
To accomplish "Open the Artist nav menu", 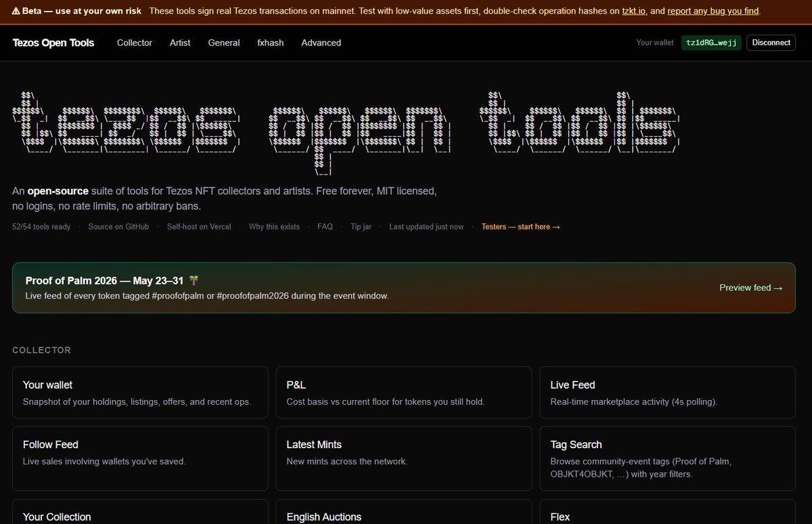I will (180, 43).
